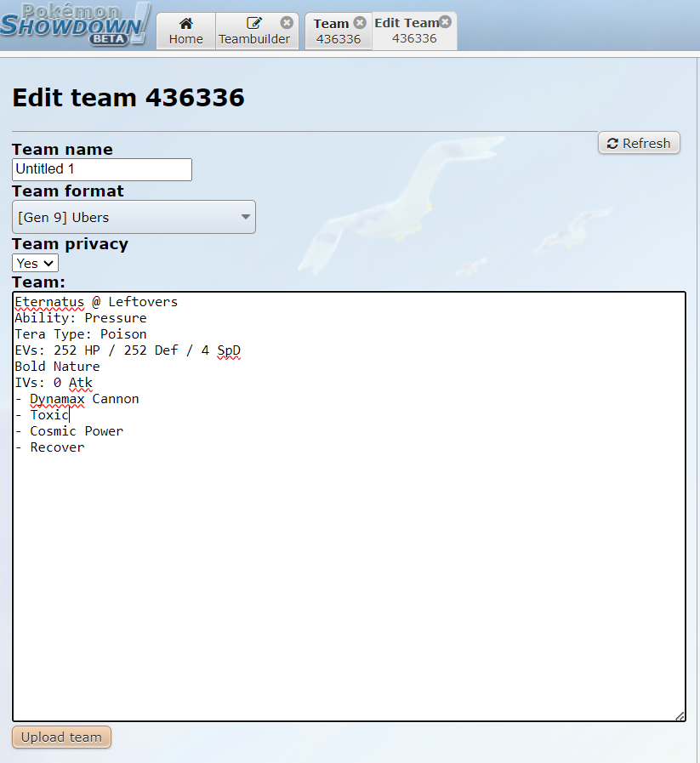
Task: Place cursor on the Eternatus @ Leftovers line
Action: 96,302
